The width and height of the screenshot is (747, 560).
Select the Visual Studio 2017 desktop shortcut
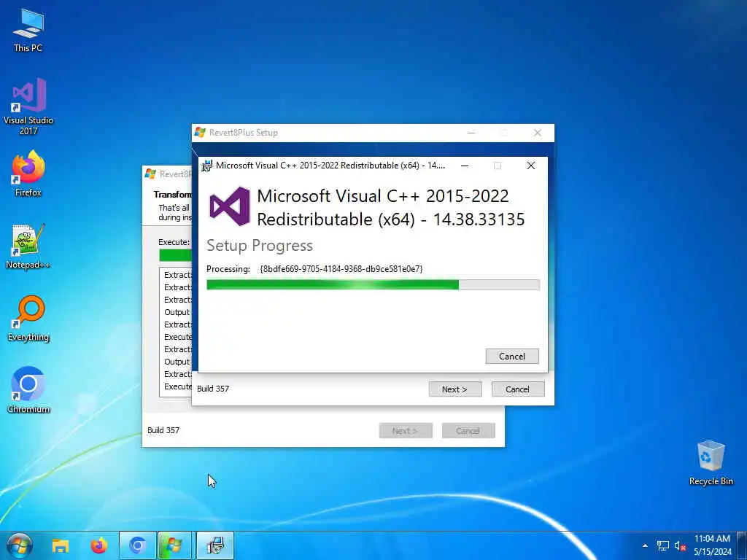[28, 107]
